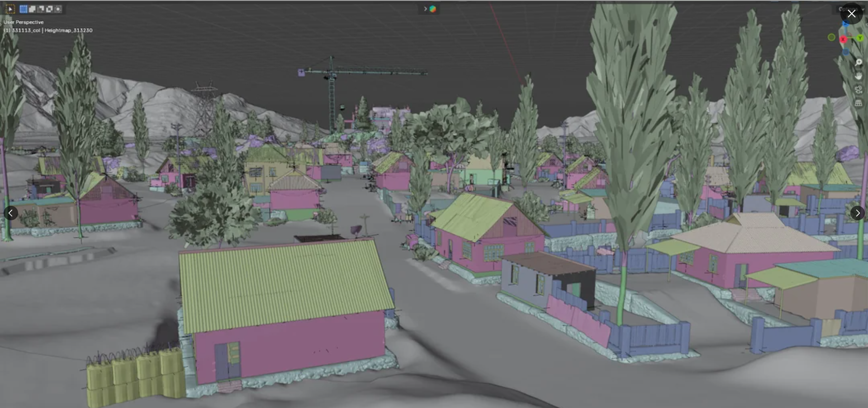
Task: Close the image lightbox with the X
Action: [851, 14]
